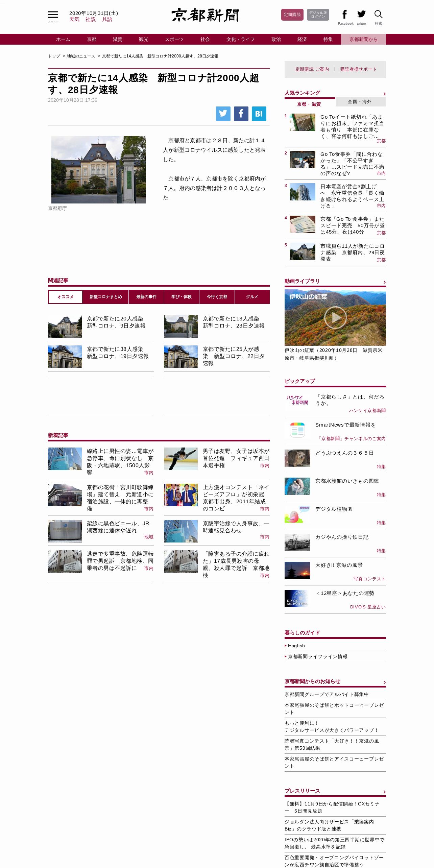Viewport: 434px width, 868px height.
Task: Click 地域のニュース breadcrumb
Action: [x=81, y=56]
